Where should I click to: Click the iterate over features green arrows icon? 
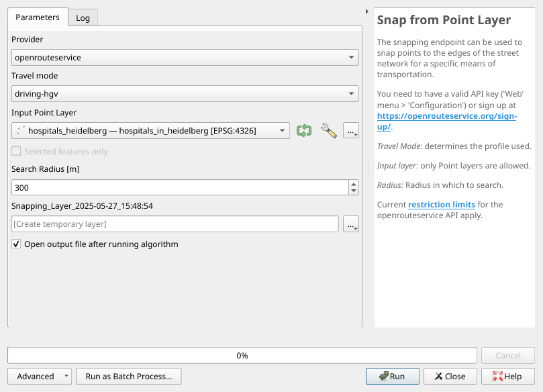[x=304, y=131]
